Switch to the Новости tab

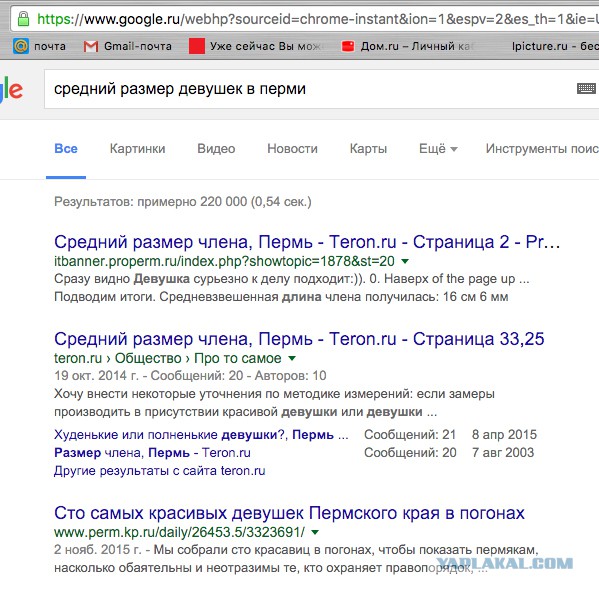(x=292, y=149)
